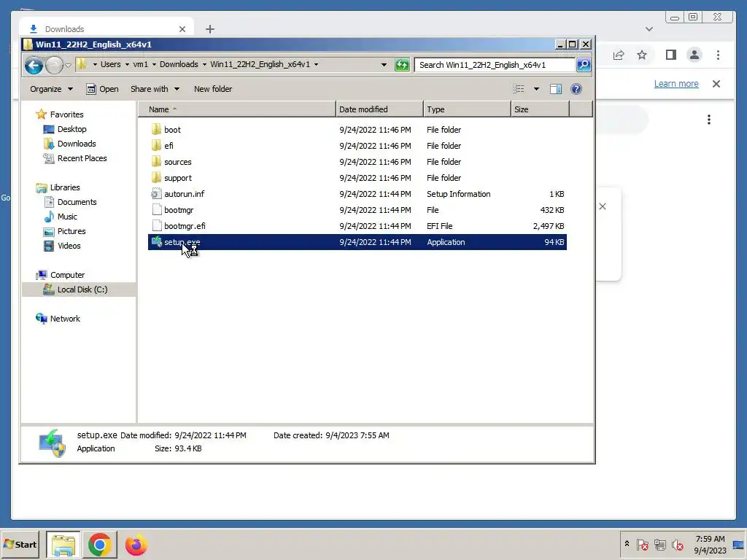747x560 pixels.
Task: Focus the Search Win11_22H2_English_x64v1 field
Action: tap(495, 65)
